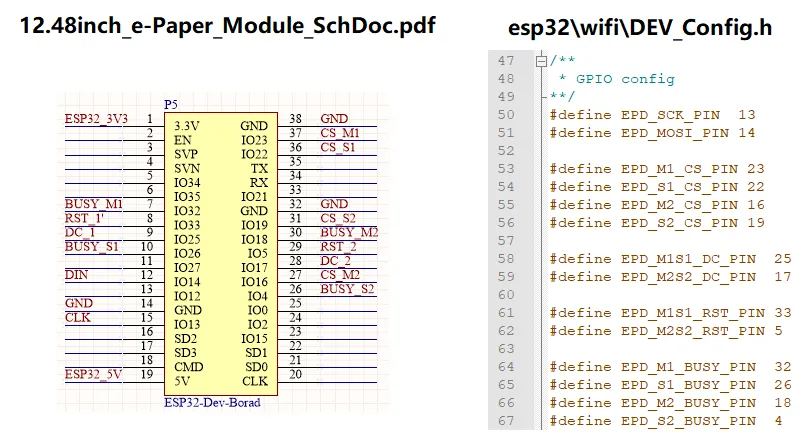Click the EPD_M1S1_DC_PIN 25 define line
This screenshot has height=443, width=806.
click(x=670, y=259)
